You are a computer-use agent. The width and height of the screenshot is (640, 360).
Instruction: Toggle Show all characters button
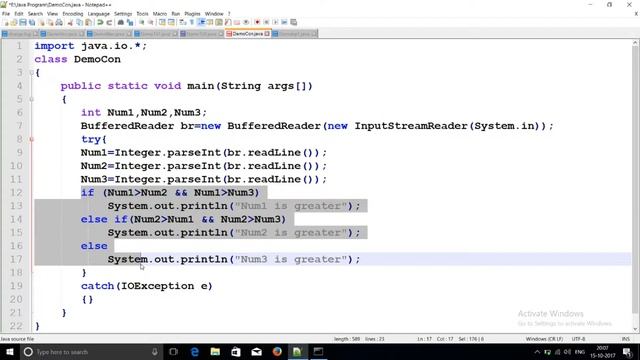point(192,22)
